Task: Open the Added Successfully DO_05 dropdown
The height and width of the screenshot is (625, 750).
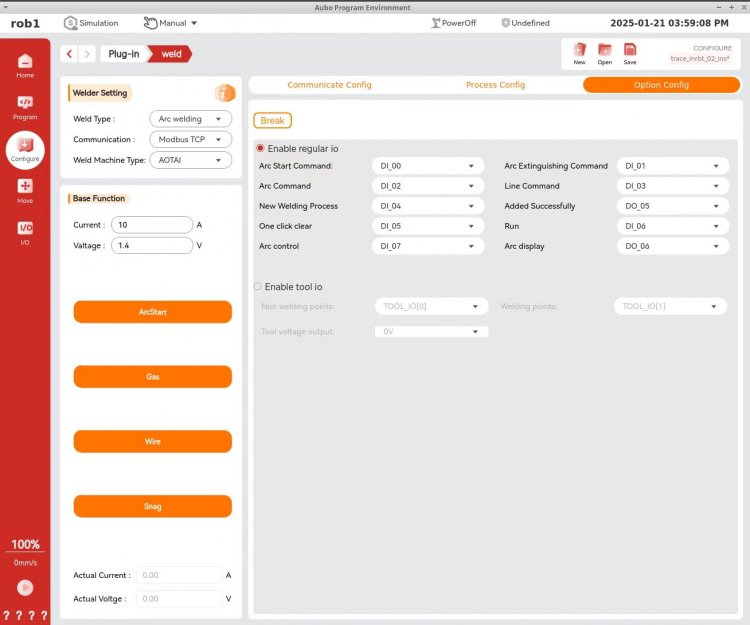Action: [673, 206]
